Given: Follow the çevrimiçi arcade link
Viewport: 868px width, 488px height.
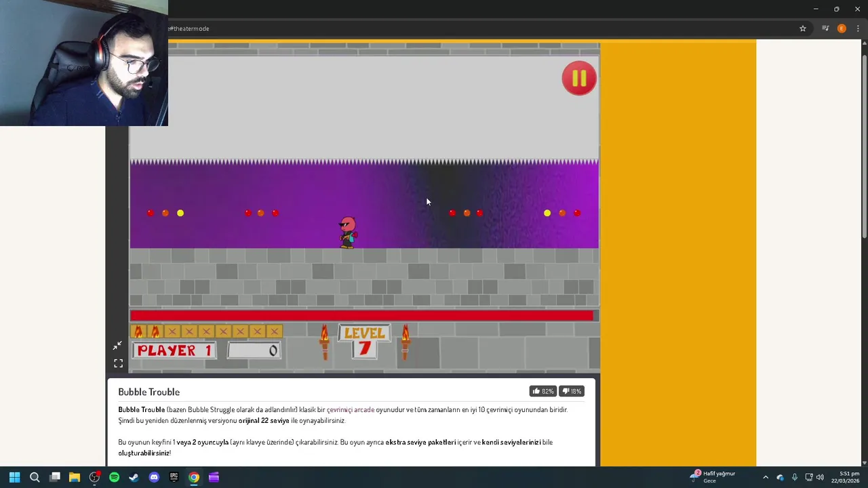Looking at the screenshot, I should coord(351,409).
